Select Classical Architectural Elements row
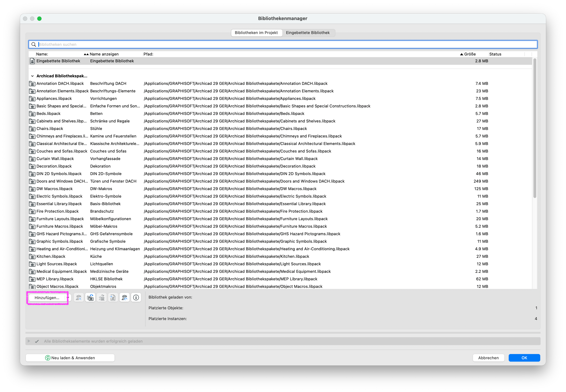Viewport: 566px width, 392px height. [280, 144]
